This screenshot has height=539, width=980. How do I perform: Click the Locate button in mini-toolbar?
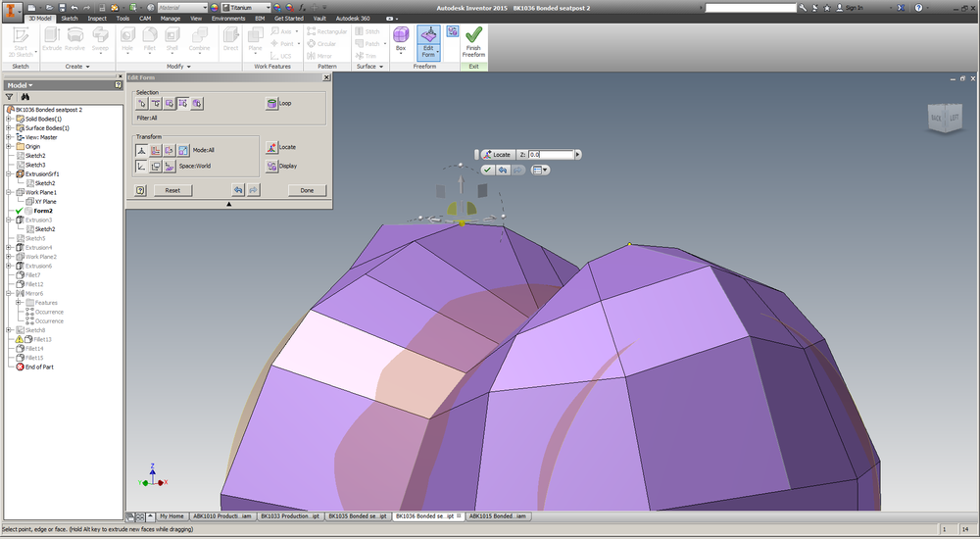coord(498,155)
